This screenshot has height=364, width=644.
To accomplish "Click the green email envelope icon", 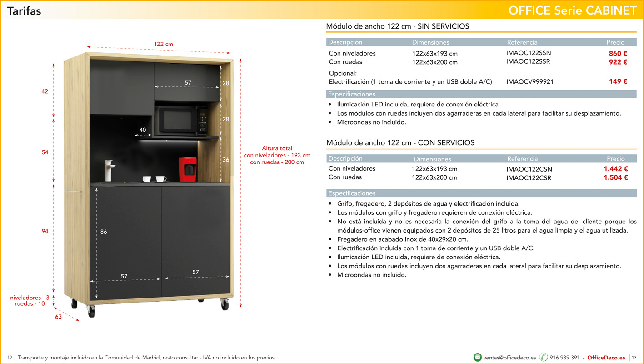I will pos(478,357).
